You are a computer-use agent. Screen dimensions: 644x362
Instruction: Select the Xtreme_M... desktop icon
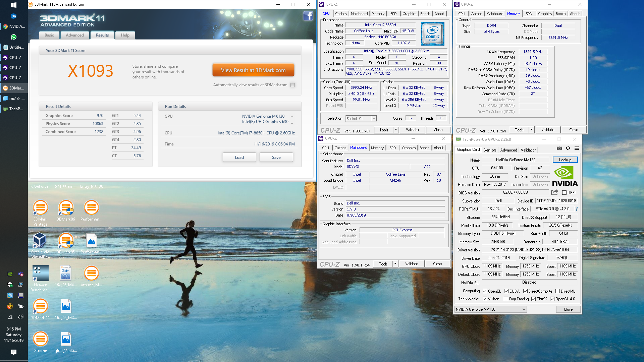pos(91,276)
